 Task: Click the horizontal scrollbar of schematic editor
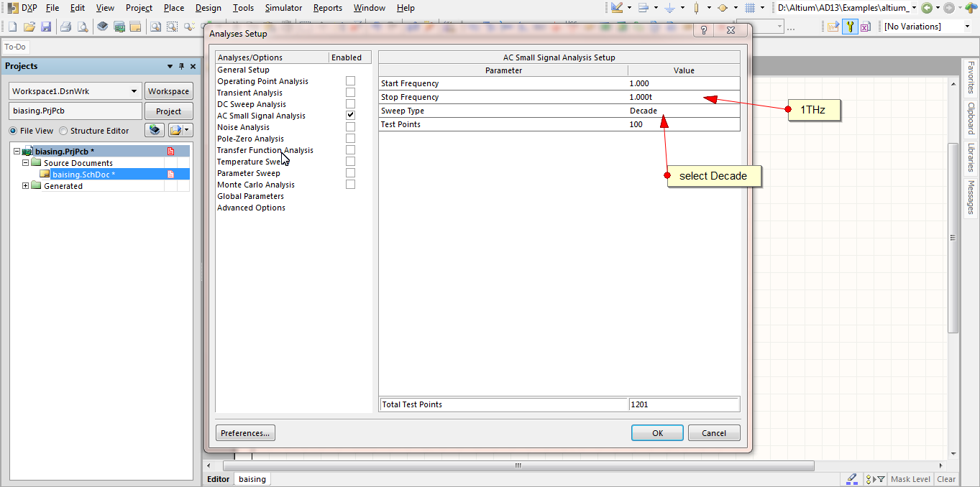click(x=518, y=465)
